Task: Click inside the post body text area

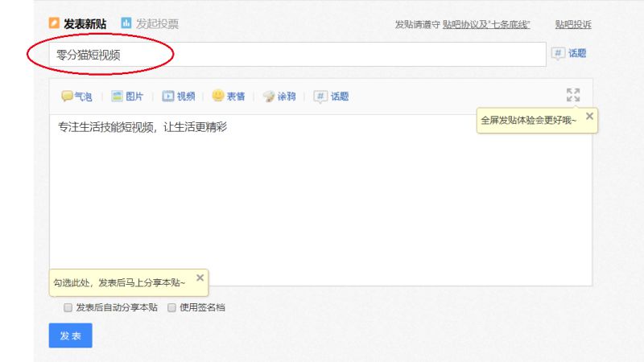Action: (x=320, y=200)
